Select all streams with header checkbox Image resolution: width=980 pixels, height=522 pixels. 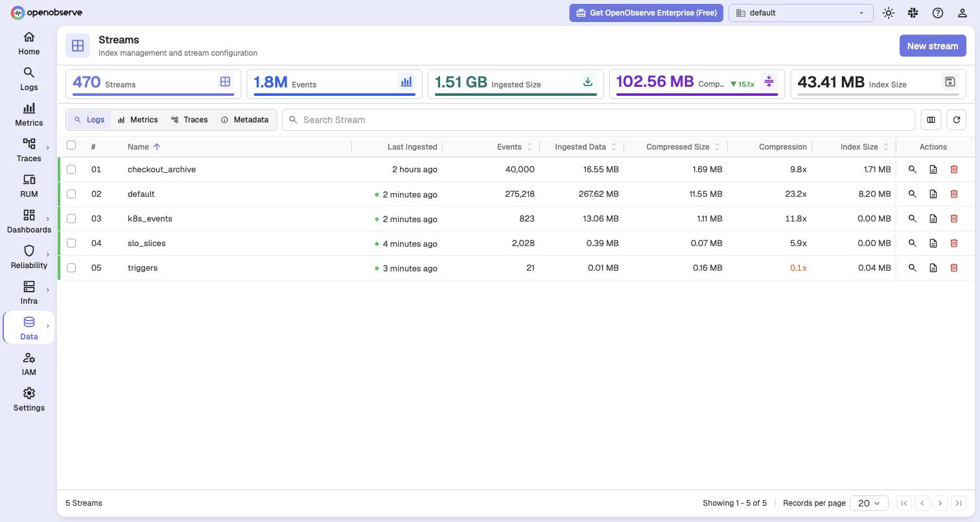pos(71,145)
